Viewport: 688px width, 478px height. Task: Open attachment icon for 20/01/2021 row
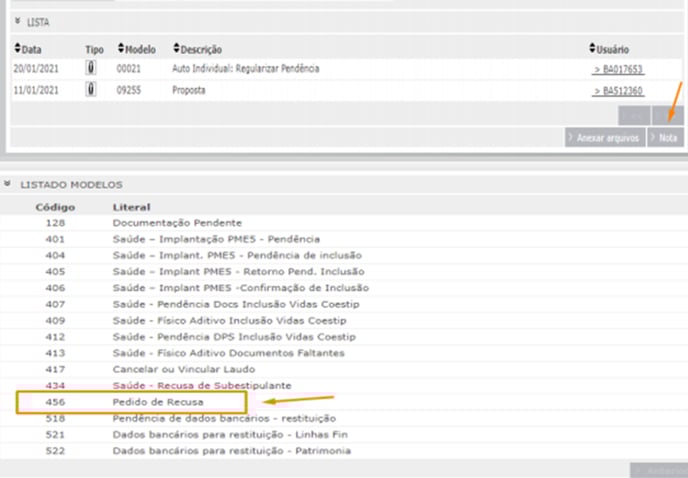click(93, 69)
